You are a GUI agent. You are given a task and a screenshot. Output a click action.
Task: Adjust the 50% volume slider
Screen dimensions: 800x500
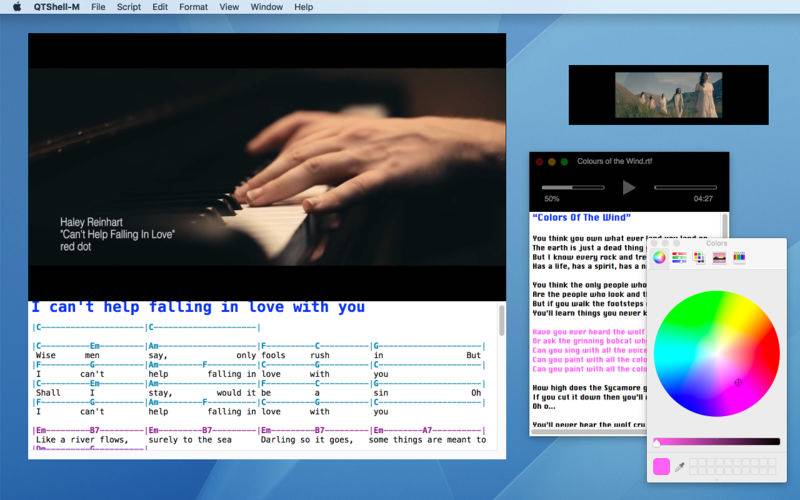click(x=573, y=188)
